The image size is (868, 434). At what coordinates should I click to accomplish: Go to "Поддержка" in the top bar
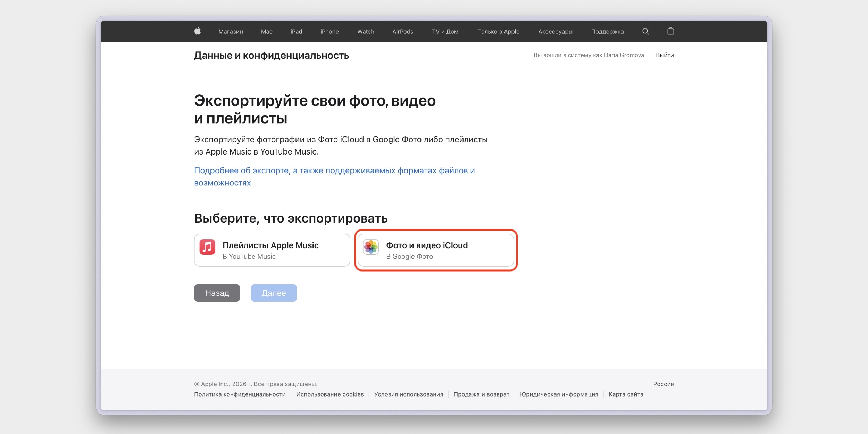607,31
